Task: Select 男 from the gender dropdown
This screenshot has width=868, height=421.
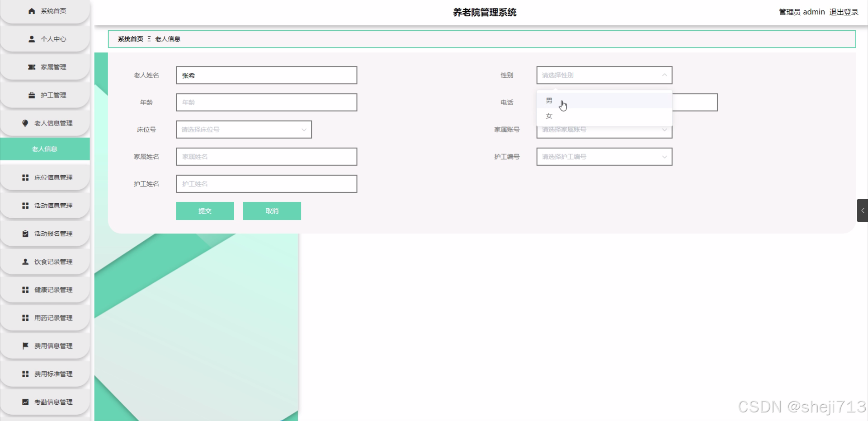Action: click(549, 100)
